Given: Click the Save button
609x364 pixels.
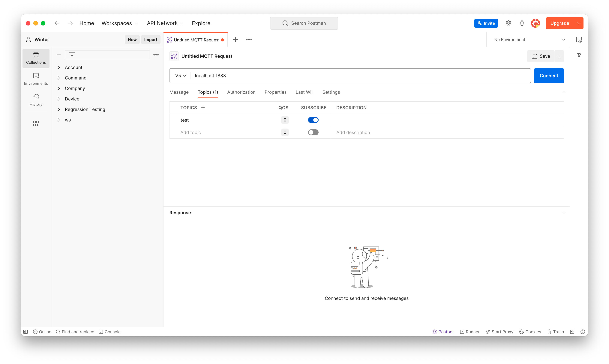Looking at the screenshot, I should tap(541, 56).
